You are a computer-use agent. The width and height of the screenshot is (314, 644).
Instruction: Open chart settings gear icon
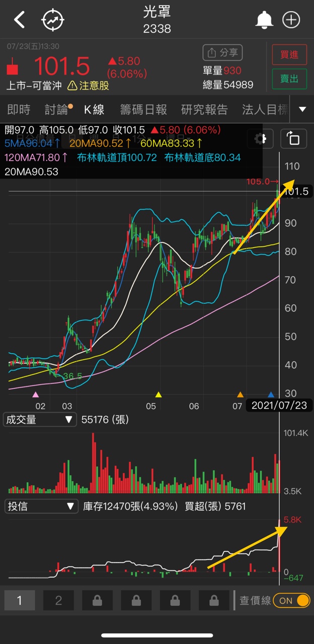261,138
